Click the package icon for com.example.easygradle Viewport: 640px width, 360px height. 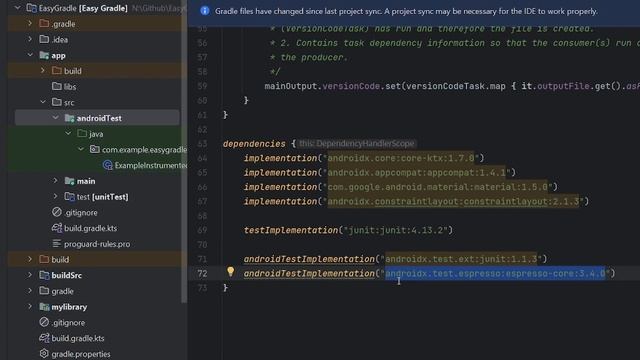pos(95,149)
